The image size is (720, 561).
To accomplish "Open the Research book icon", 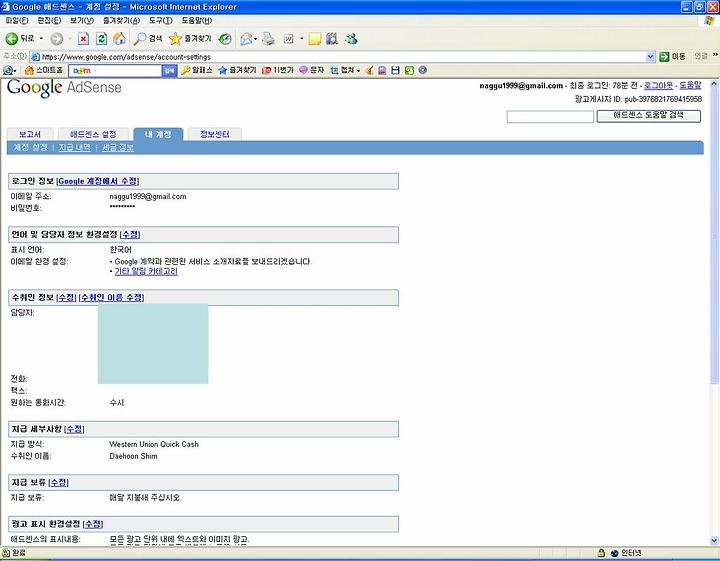I will click(x=332, y=39).
